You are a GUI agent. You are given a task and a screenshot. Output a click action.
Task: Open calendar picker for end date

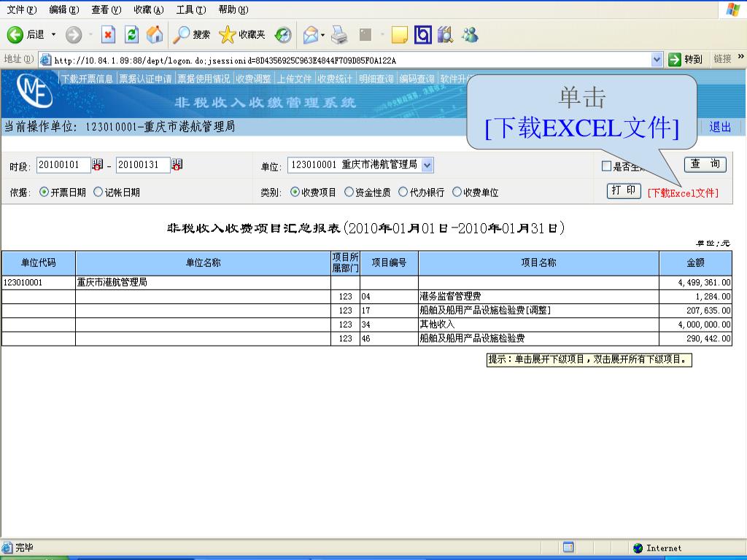tap(177, 166)
